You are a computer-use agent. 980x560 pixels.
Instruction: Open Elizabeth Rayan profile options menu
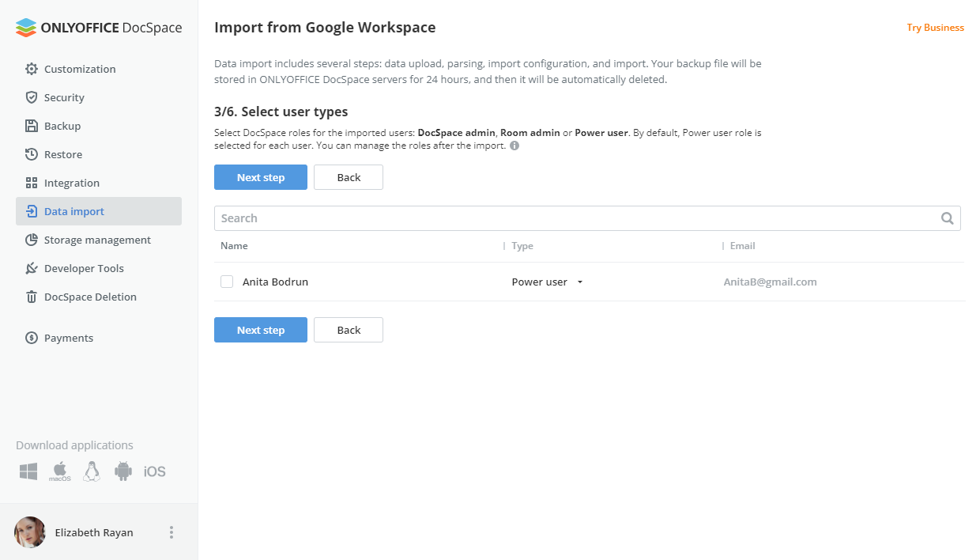171,532
